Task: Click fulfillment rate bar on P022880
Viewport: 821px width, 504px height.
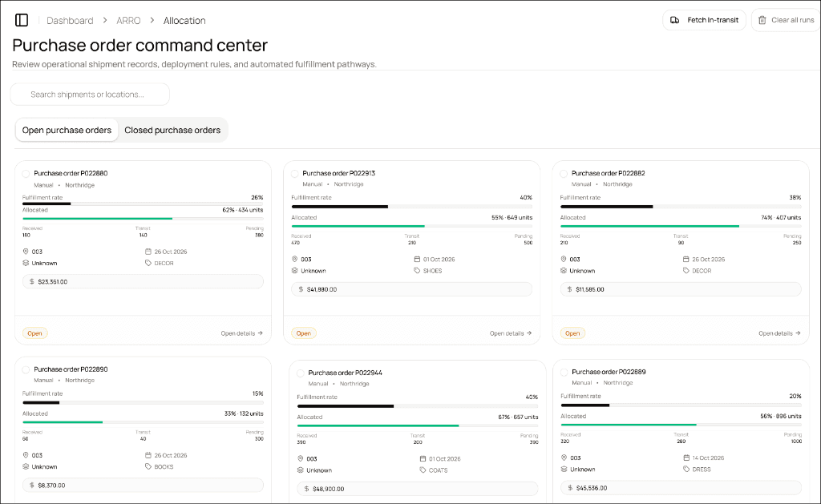Action: [x=143, y=204]
